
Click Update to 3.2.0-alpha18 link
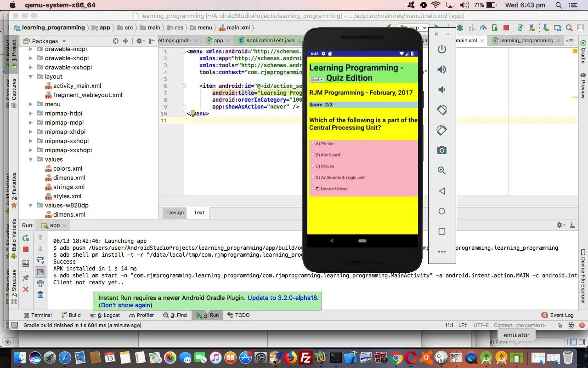[282, 298]
